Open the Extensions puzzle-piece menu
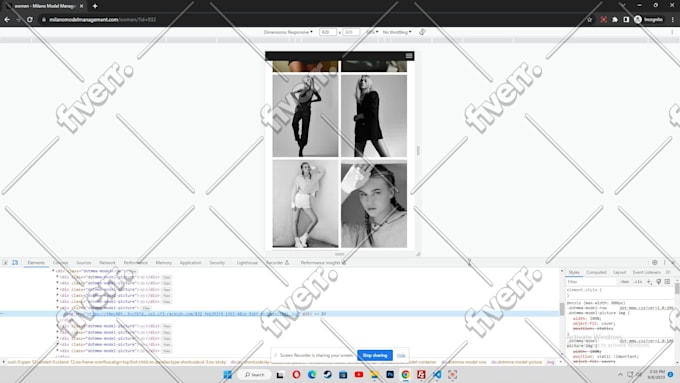 click(615, 20)
